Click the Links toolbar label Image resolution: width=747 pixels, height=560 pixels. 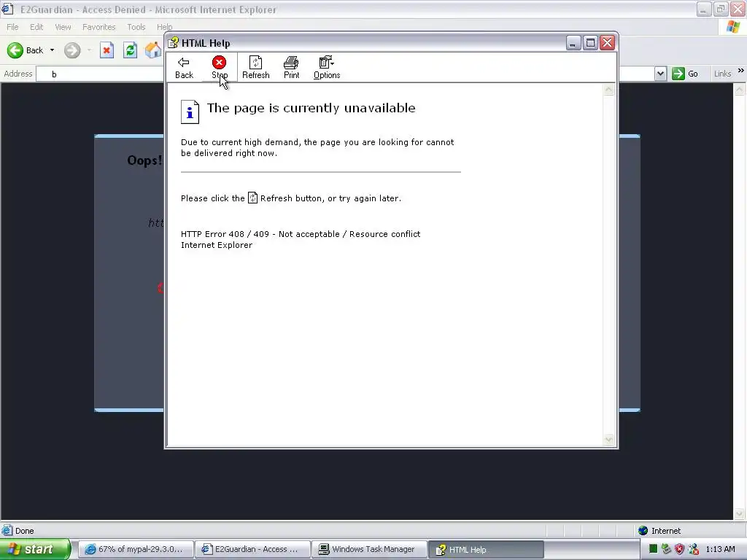tap(722, 74)
